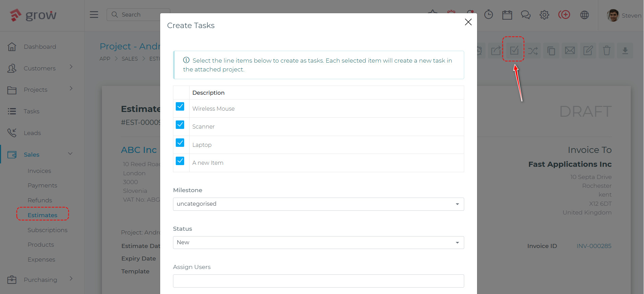This screenshot has height=294, width=644.
Task: Open Dashboard from the sidebar
Action: pos(40,47)
